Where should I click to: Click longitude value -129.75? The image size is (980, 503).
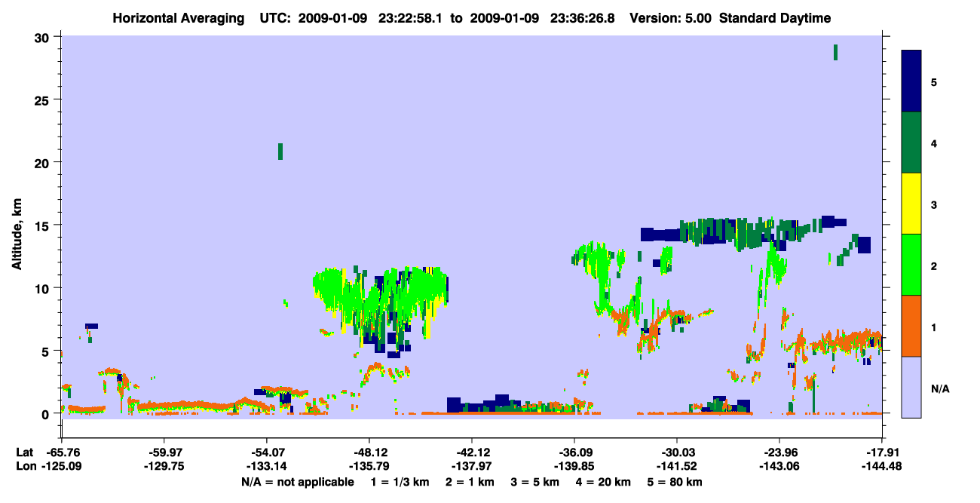(x=164, y=466)
